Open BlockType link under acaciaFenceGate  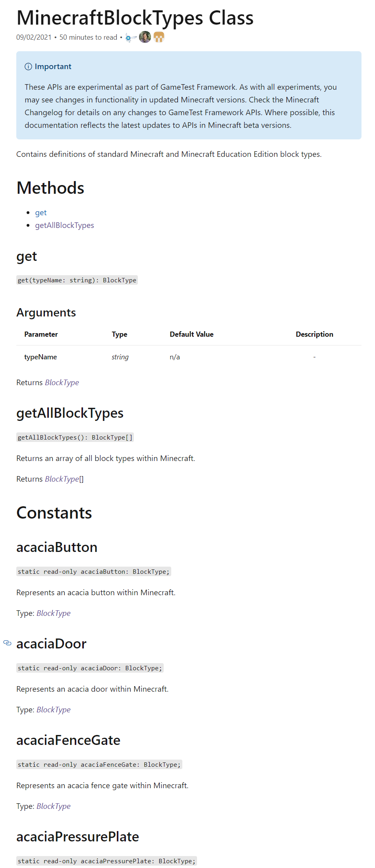[x=54, y=806]
